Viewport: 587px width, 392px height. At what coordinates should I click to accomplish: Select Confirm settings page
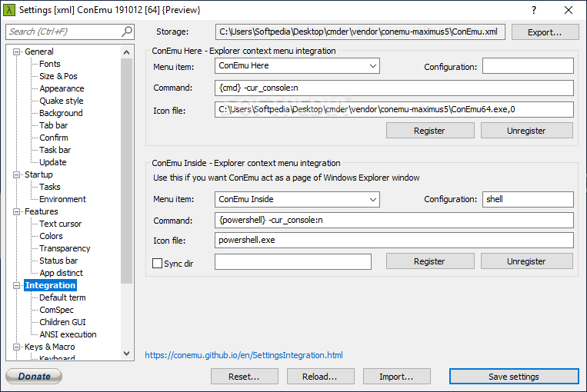pos(54,138)
